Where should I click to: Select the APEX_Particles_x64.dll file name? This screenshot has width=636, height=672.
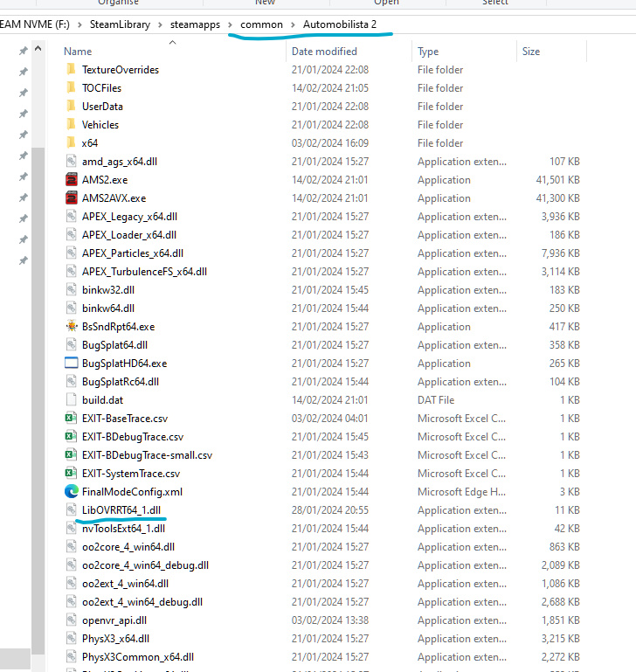[x=133, y=253]
